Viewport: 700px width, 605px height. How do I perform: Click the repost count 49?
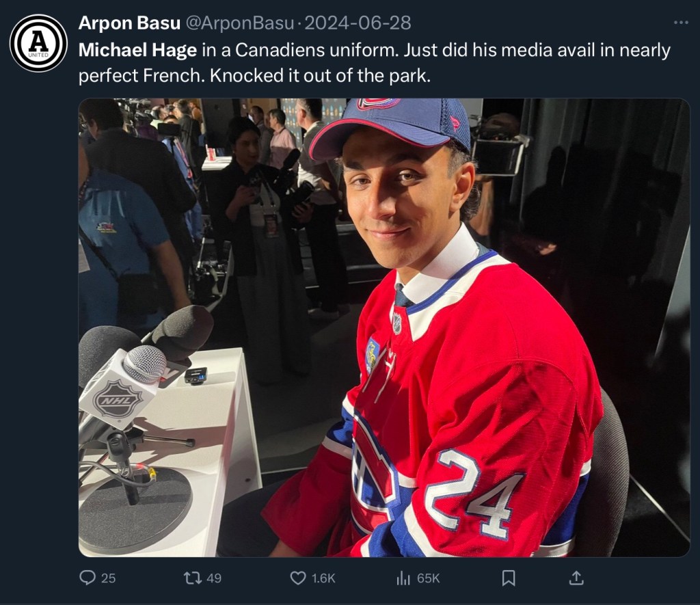click(x=214, y=578)
